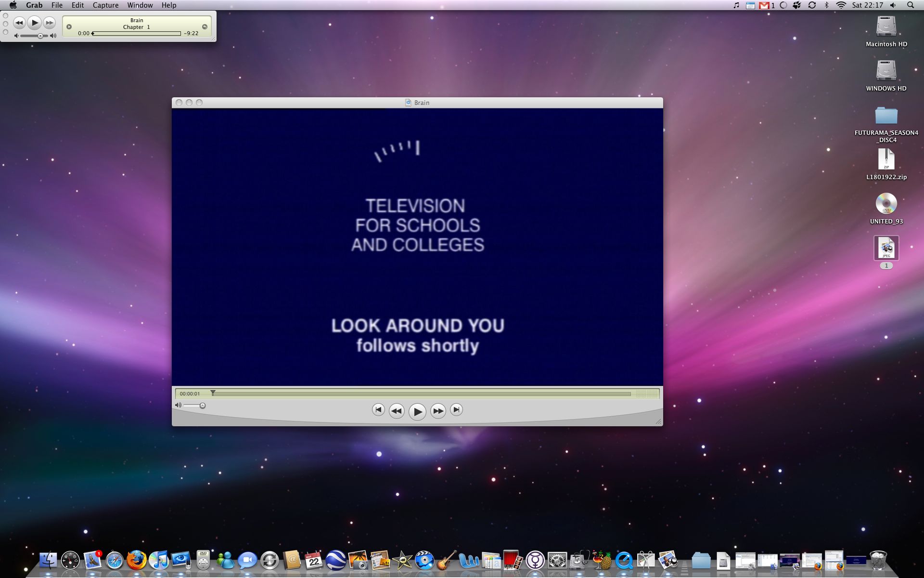The width and height of the screenshot is (924, 578).
Task: Click the iTunes mini player volume knob
Action: [x=40, y=36]
